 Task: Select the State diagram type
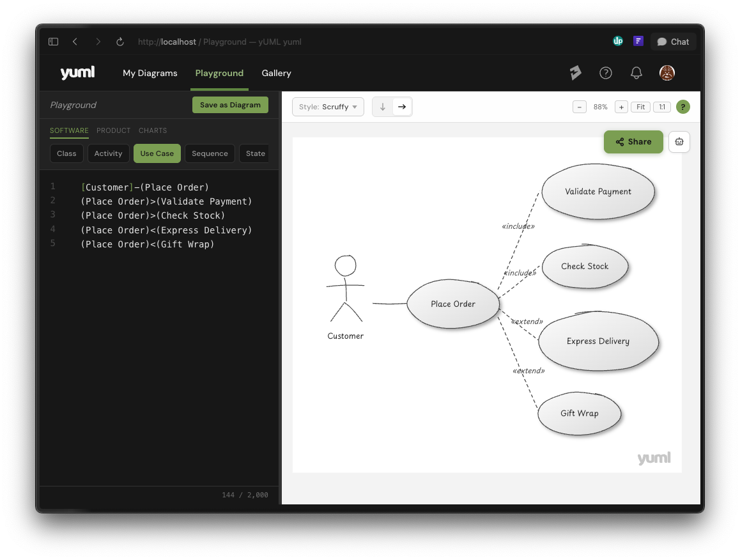click(x=255, y=153)
